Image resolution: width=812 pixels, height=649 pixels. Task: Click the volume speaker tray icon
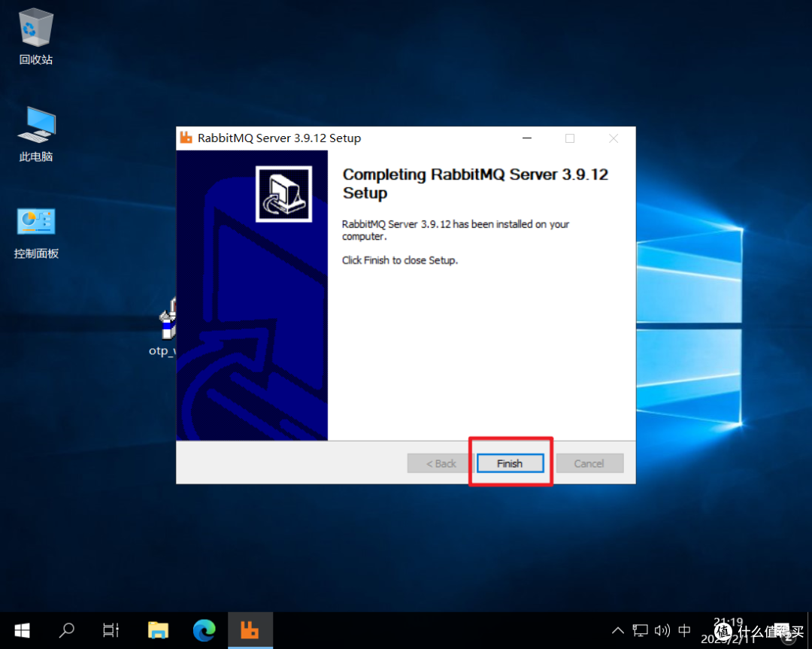click(662, 630)
